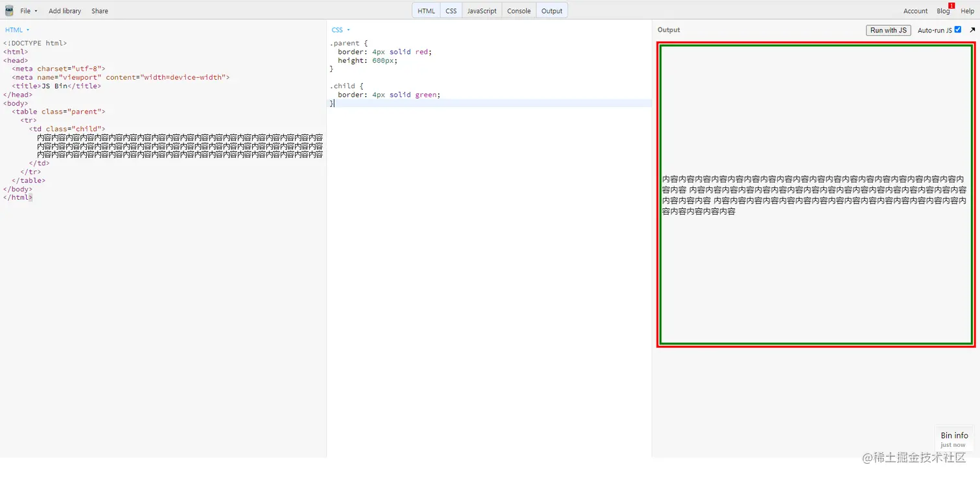Screen dimensions: 980x478
Task: Click the <td class="child"> line
Action: click(x=67, y=129)
